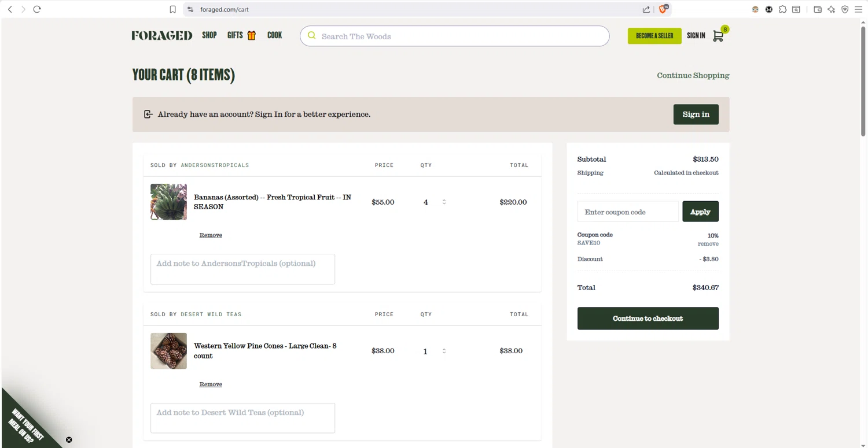Click the share icon in the address bar

tap(646, 9)
